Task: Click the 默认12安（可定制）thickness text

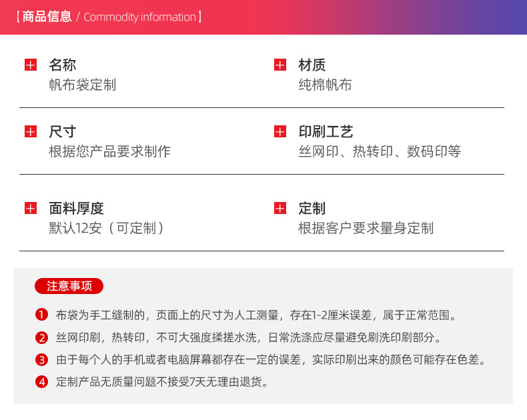Action: click(x=107, y=228)
